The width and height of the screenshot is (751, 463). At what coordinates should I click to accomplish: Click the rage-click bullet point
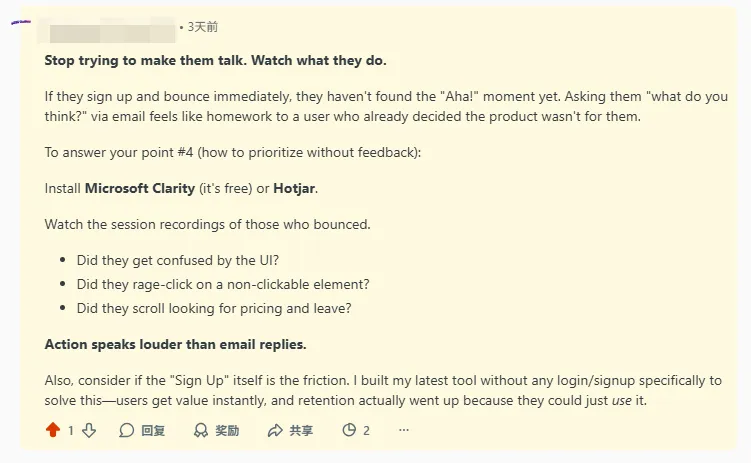coord(223,284)
